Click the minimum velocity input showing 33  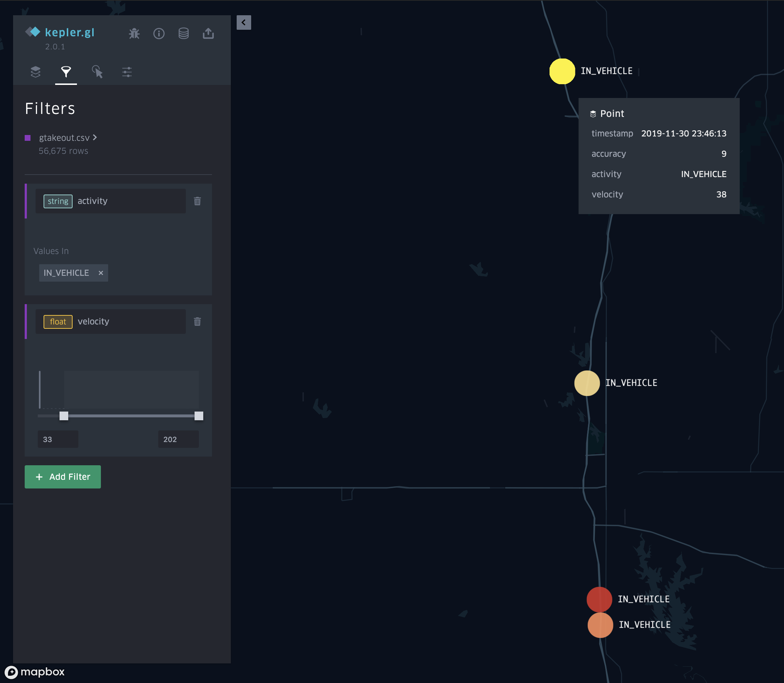pyautogui.click(x=58, y=439)
